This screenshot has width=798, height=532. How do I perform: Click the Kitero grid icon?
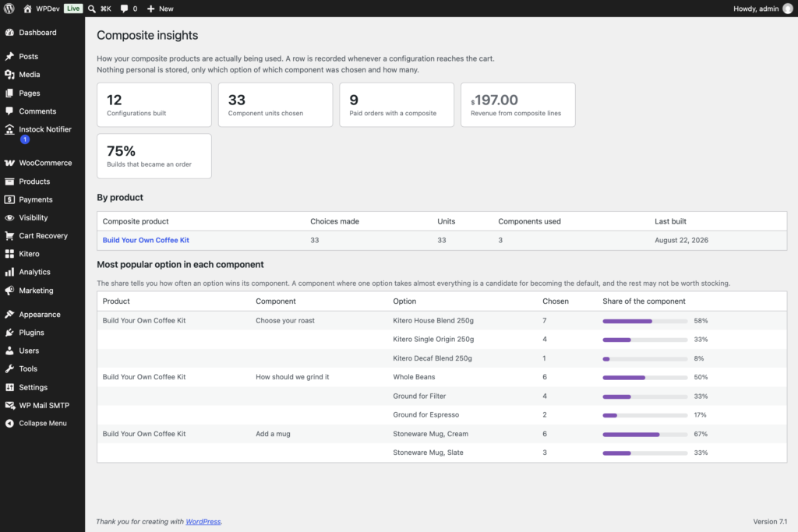9,254
